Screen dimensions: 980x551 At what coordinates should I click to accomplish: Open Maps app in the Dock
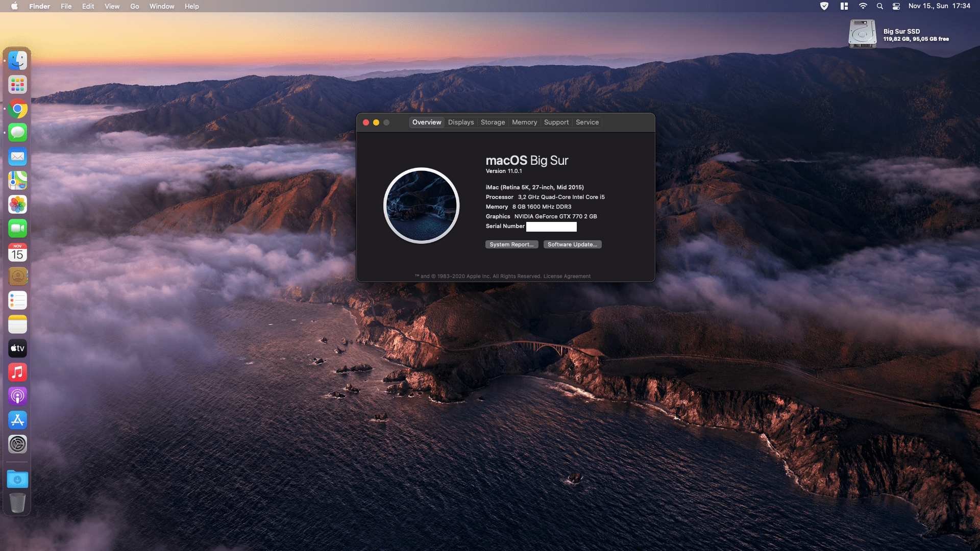(x=17, y=181)
